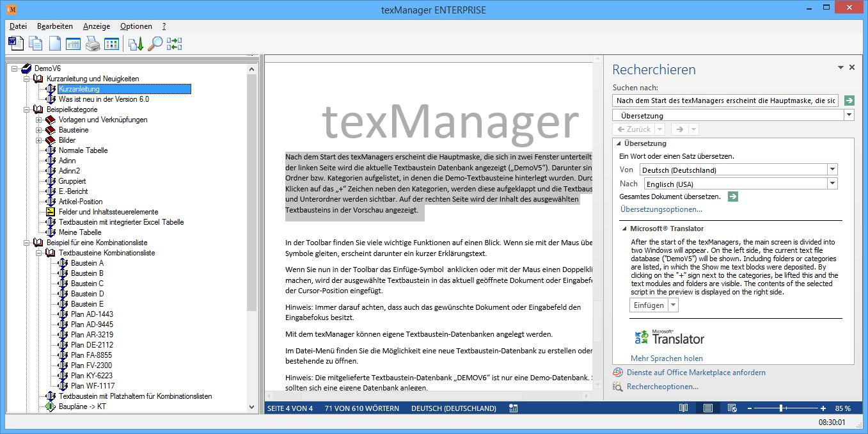This screenshot has height=434, width=868.
Task: Click the Weblayout icon in status bar
Action: 732,408
